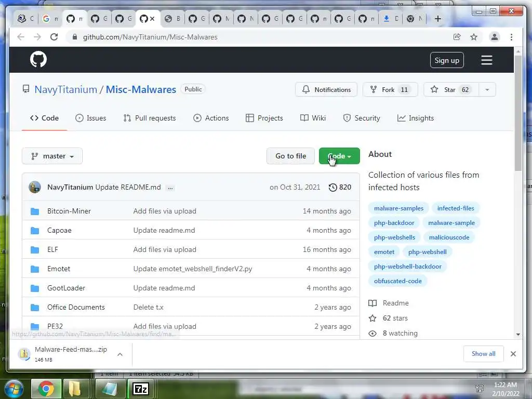Open the hamburger menu in GitHub header
532x399 pixels.
pos(486,60)
